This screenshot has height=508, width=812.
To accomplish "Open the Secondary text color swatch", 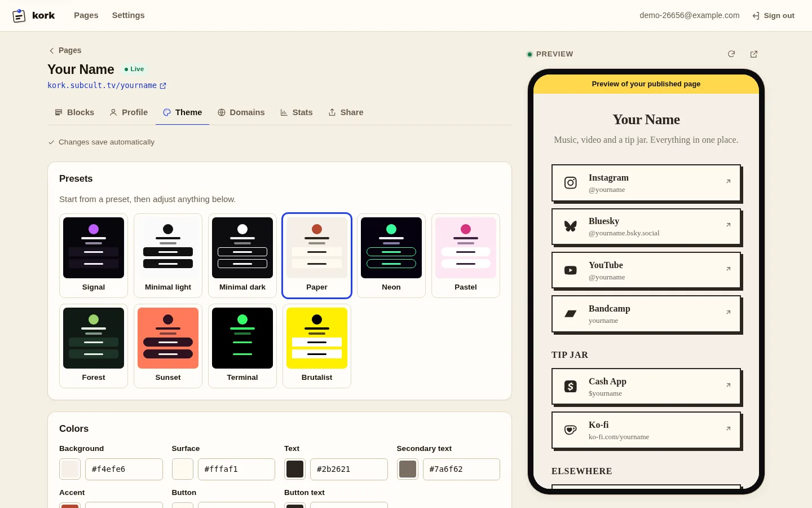I will click(x=408, y=469).
